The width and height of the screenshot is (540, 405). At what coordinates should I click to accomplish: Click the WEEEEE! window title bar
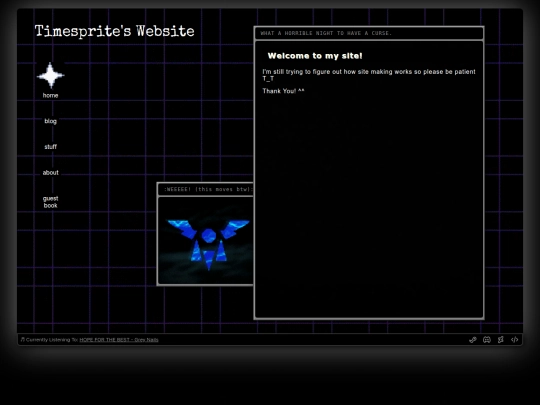tap(206, 189)
